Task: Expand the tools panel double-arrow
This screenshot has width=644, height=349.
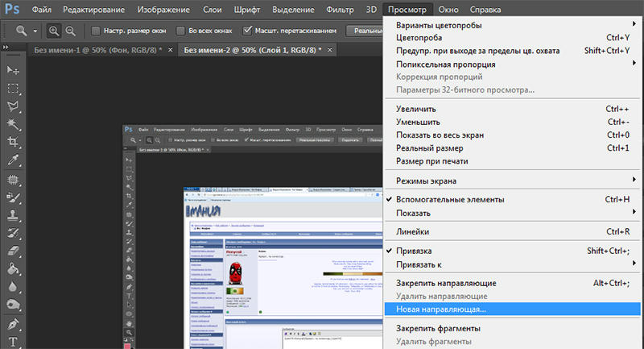Action: 6,48
